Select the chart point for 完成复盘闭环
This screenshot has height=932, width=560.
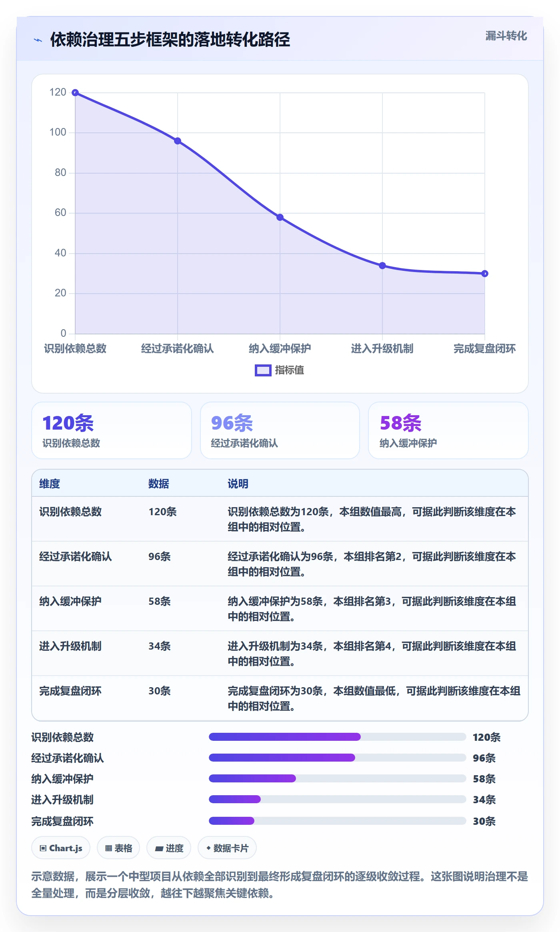click(x=485, y=274)
